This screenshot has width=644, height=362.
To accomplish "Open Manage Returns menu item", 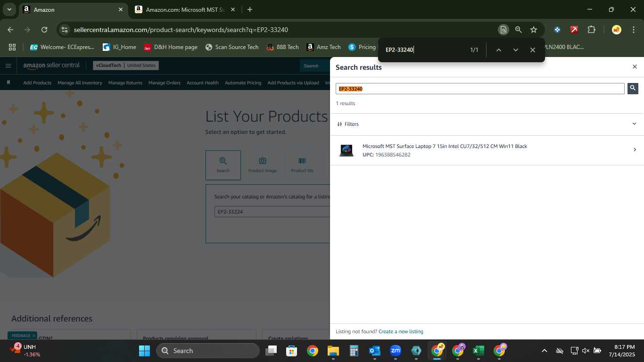I will (125, 82).
